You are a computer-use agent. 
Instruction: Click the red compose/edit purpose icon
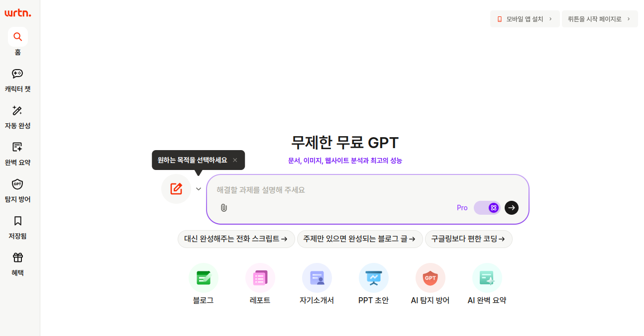tap(176, 189)
